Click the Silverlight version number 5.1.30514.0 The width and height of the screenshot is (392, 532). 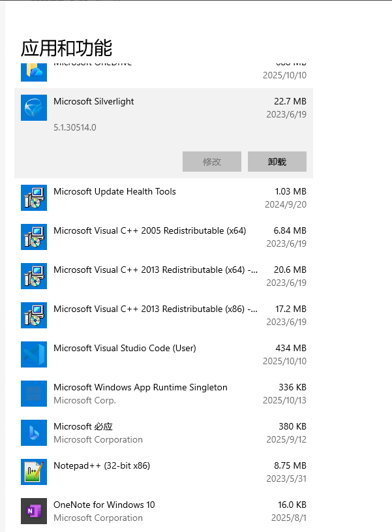pos(75,127)
